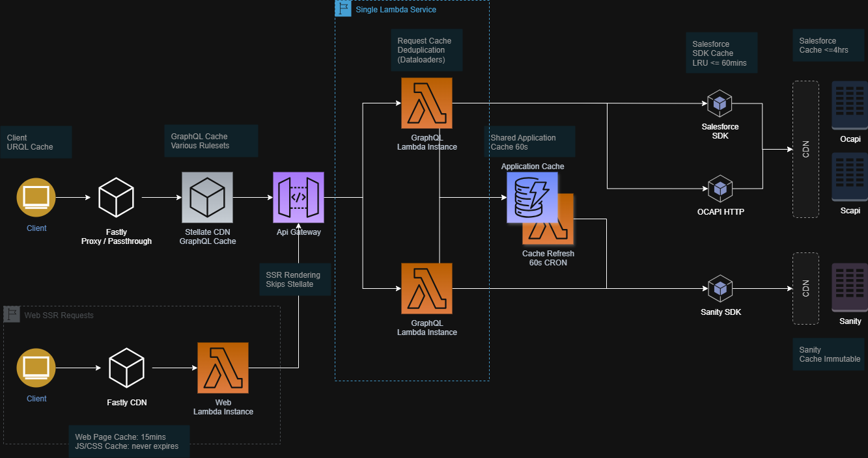The image size is (868, 458).
Task: Select the lower GraphQL Lambda Instance icon
Action: (x=427, y=288)
